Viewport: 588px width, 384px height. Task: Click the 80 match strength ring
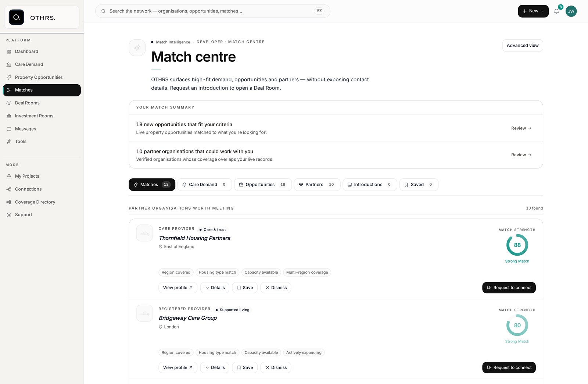coord(517,325)
